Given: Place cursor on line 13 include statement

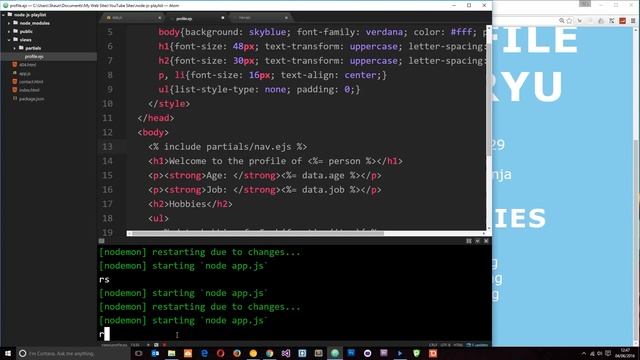Looking at the screenshot, I should coord(227,147).
